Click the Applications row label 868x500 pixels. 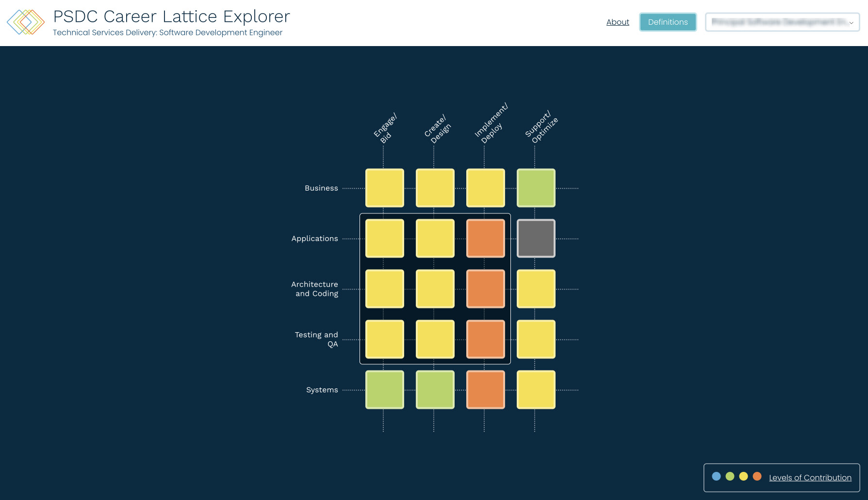(314, 239)
